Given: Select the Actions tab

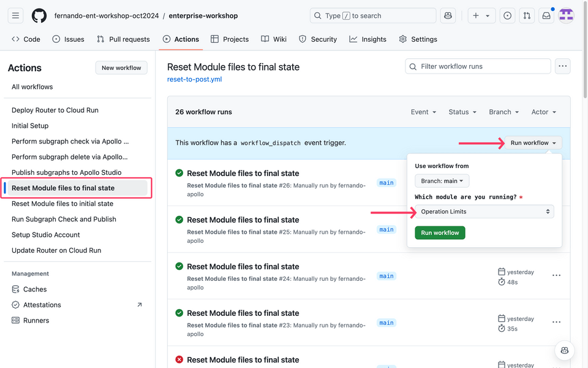Looking at the screenshot, I should click(x=181, y=39).
